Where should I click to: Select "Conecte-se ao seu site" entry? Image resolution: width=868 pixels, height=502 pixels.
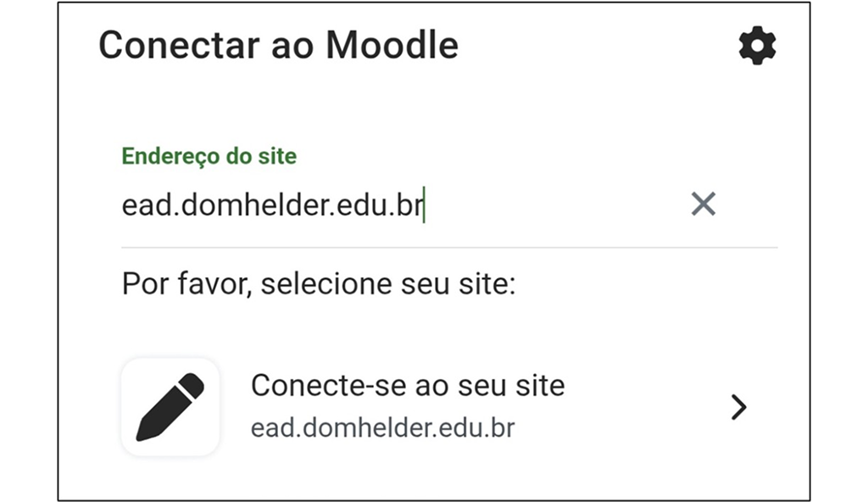[408, 386]
